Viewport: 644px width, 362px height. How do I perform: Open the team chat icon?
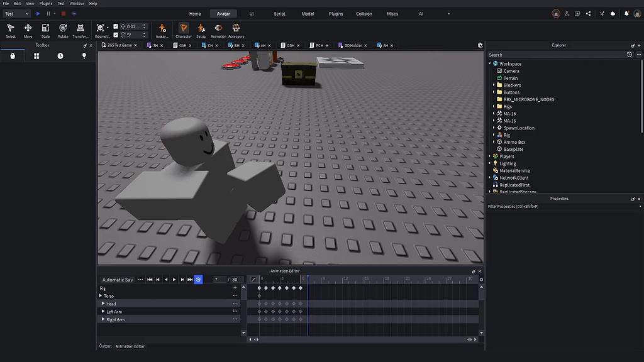(x=577, y=14)
